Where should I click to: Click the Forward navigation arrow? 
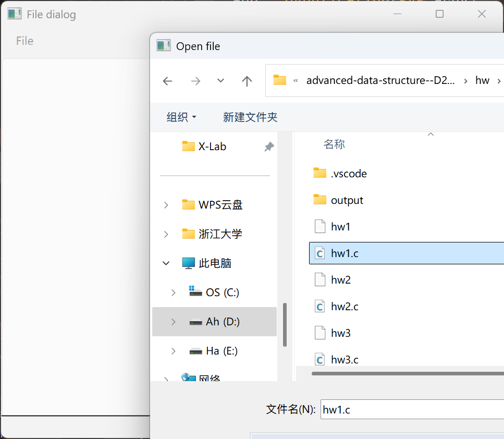pyautogui.click(x=195, y=81)
